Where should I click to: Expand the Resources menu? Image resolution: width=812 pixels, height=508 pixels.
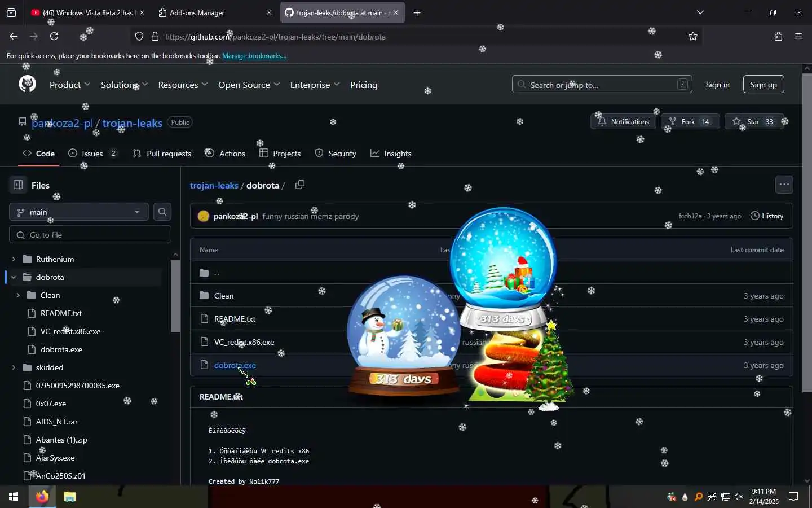183,85
